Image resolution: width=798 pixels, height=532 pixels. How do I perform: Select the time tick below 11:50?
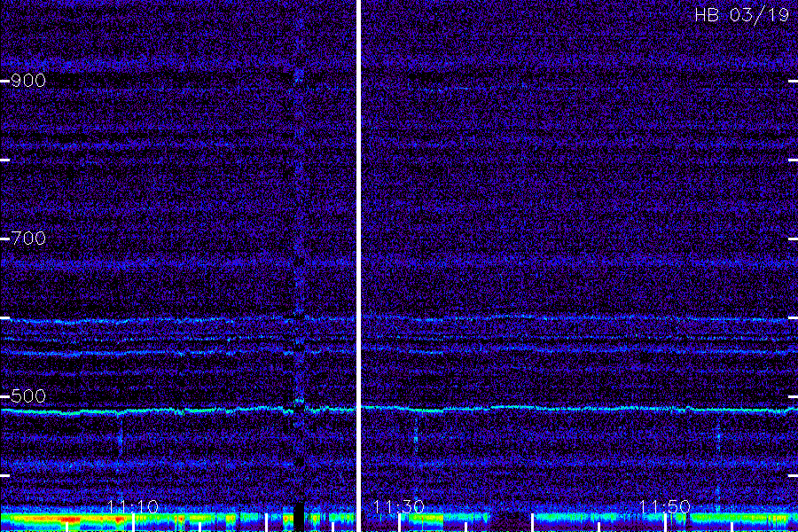point(665,522)
